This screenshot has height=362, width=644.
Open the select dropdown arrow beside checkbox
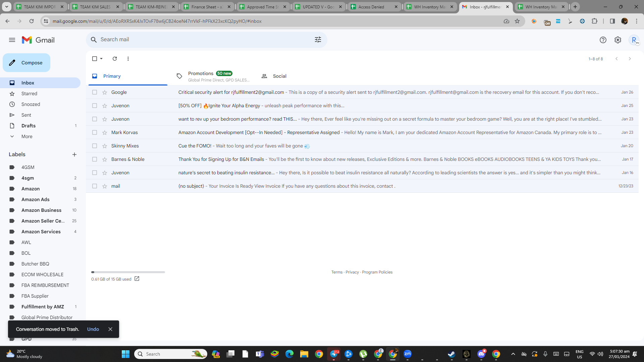[101, 59]
